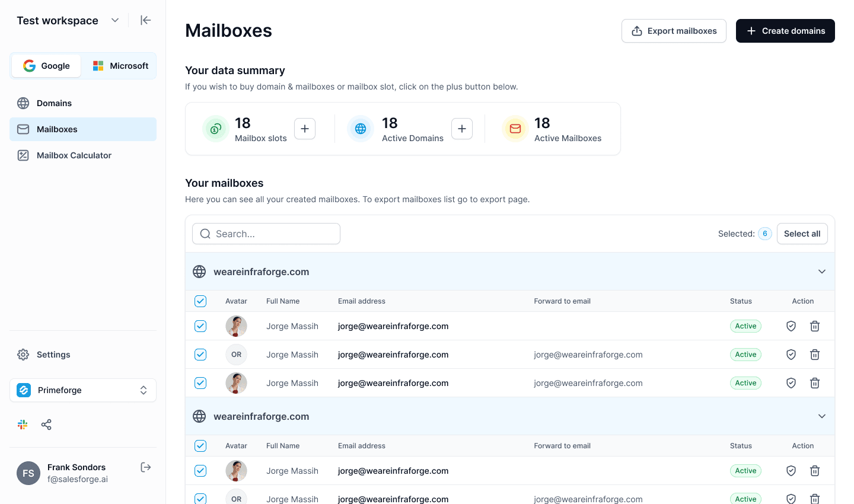Screen dimensions: 854x504
Task: Delete top group's mailbox without forward email
Action: [x=815, y=326]
